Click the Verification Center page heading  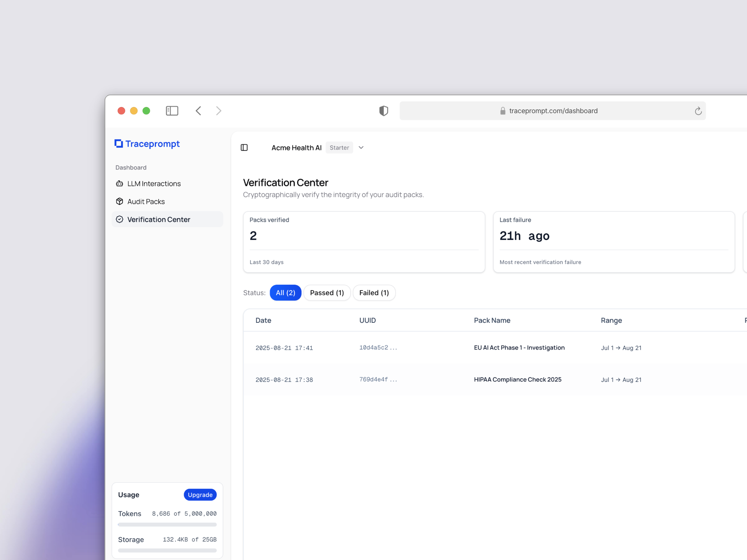pyautogui.click(x=286, y=183)
